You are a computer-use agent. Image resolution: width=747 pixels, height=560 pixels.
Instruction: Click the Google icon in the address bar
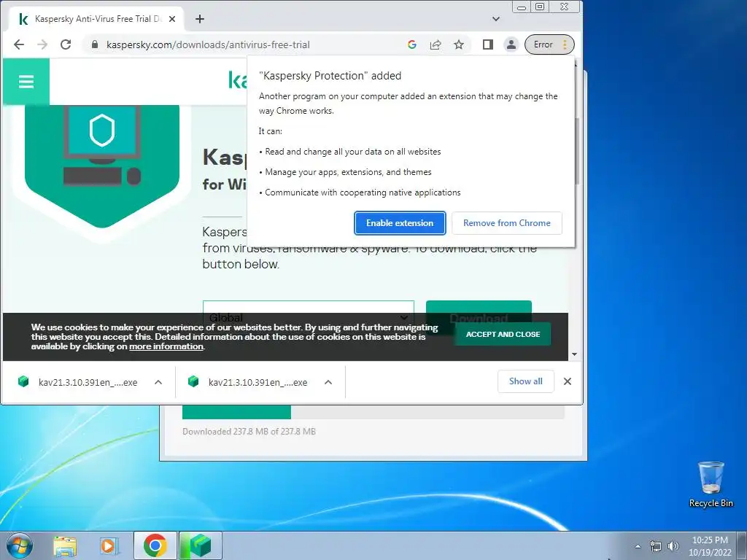pos(412,44)
